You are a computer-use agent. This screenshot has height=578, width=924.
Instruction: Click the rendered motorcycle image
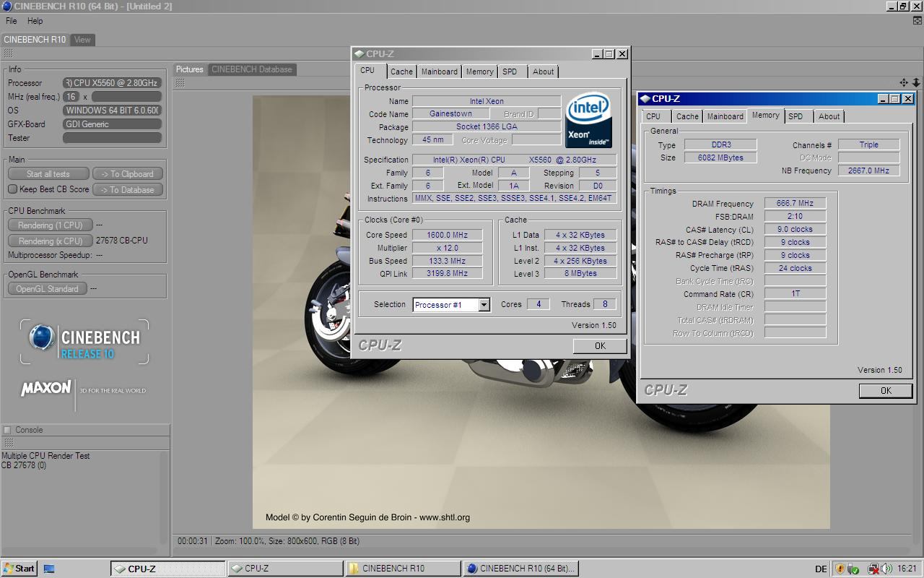coord(541,312)
